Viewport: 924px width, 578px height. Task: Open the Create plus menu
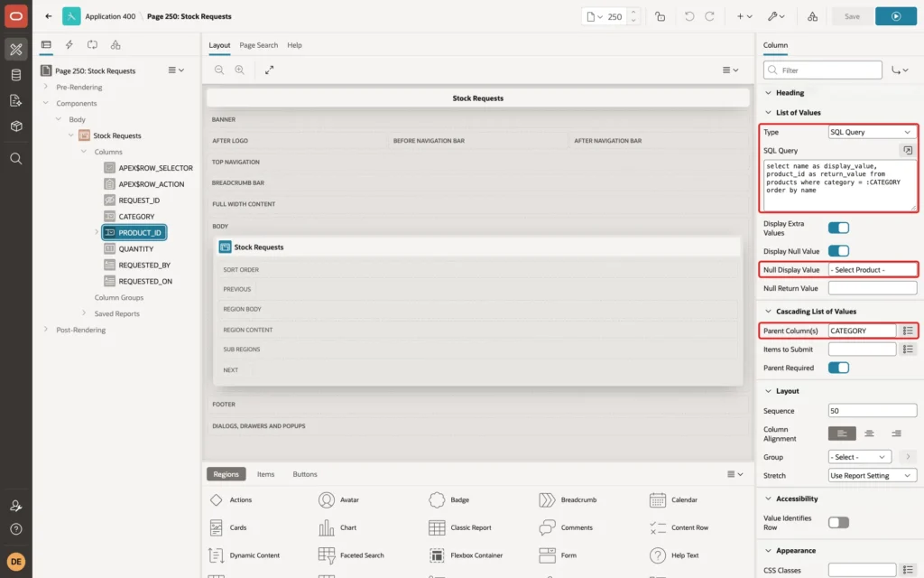744,16
